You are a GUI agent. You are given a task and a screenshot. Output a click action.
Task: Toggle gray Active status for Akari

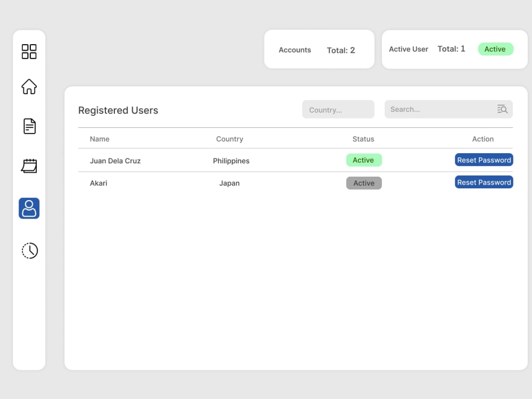(364, 183)
